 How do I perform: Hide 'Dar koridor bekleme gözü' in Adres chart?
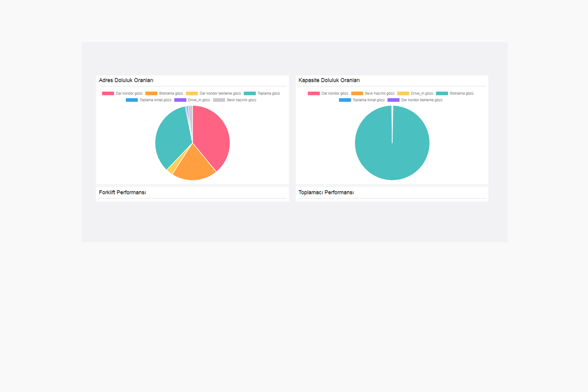click(x=214, y=93)
